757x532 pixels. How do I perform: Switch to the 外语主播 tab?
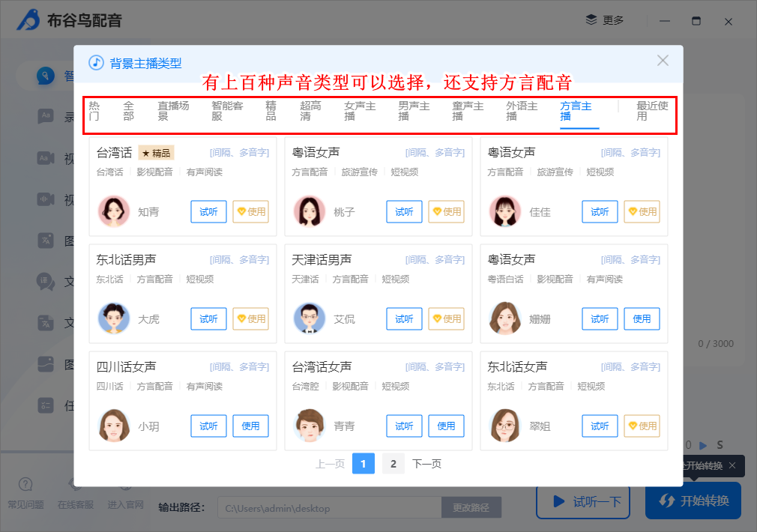pyautogui.click(x=522, y=111)
